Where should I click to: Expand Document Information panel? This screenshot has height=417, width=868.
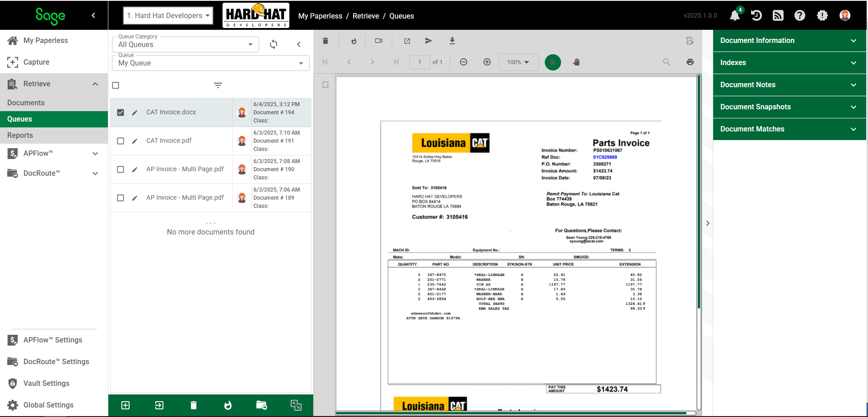pyautogui.click(x=789, y=41)
